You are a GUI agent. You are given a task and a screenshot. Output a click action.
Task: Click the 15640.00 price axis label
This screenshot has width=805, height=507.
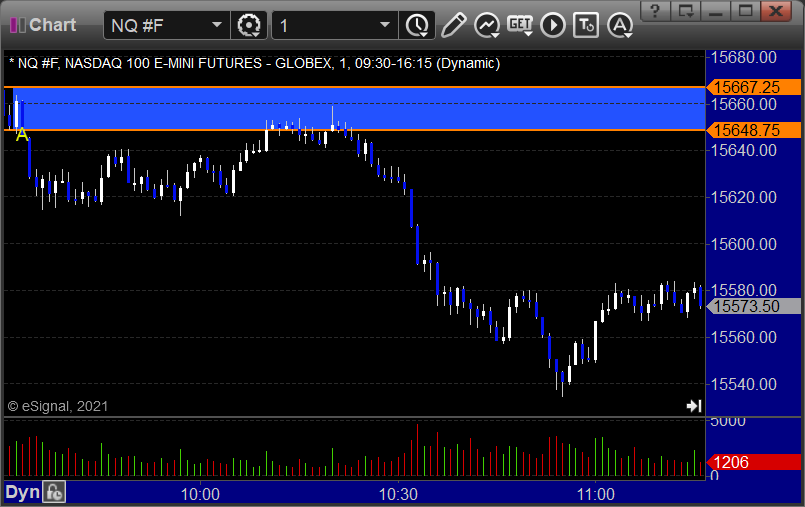click(x=743, y=150)
